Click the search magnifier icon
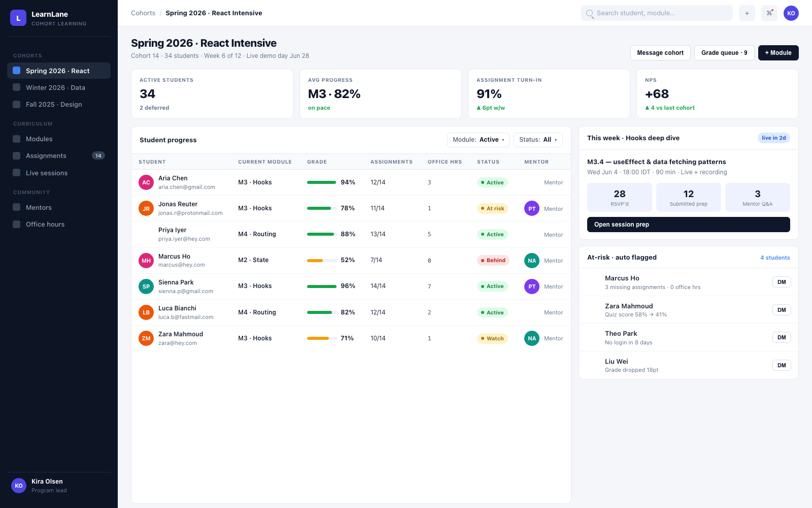This screenshot has width=812, height=508. pyautogui.click(x=590, y=14)
